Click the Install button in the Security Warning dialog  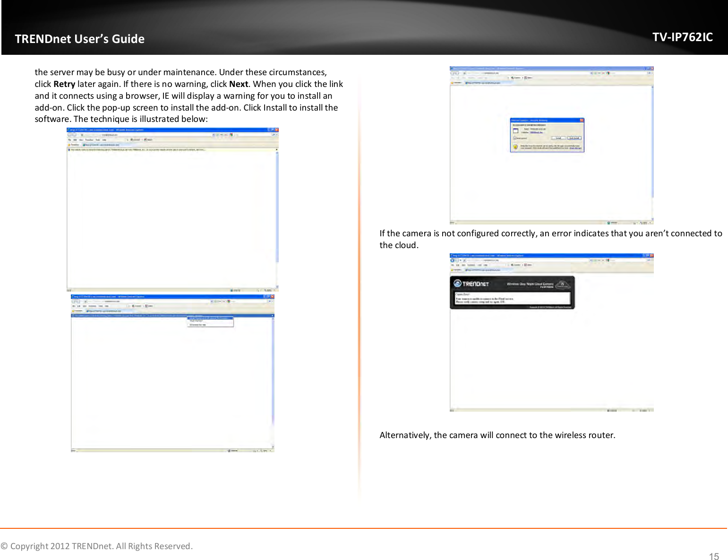coord(558,138)
